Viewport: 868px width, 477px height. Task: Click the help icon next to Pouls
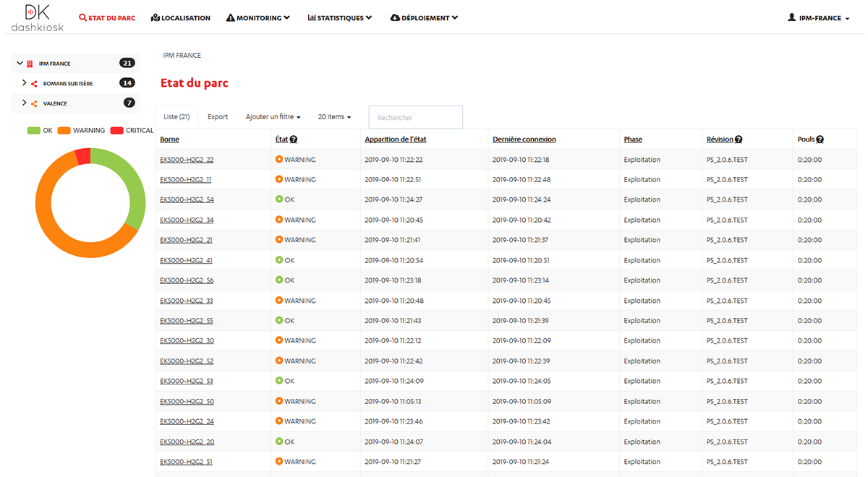[820, 139]
